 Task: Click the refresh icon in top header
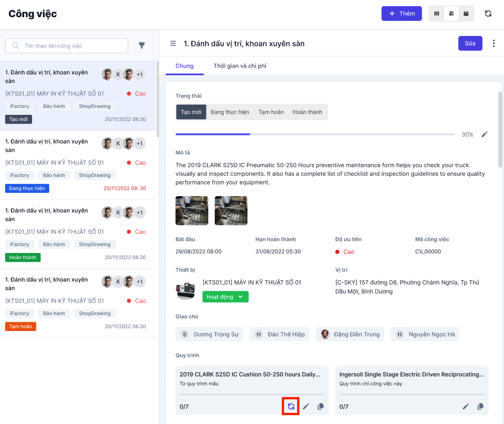pos(488,13)
